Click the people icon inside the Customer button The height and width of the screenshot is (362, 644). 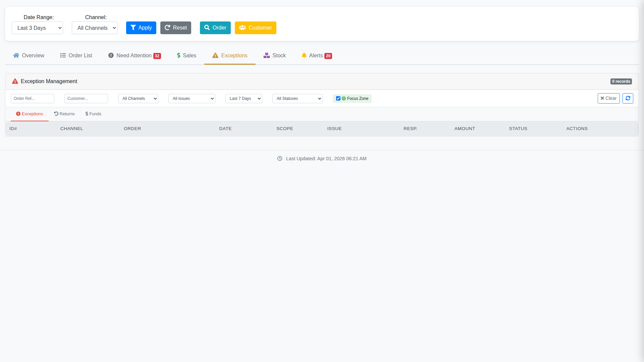[x=243, y=27]
